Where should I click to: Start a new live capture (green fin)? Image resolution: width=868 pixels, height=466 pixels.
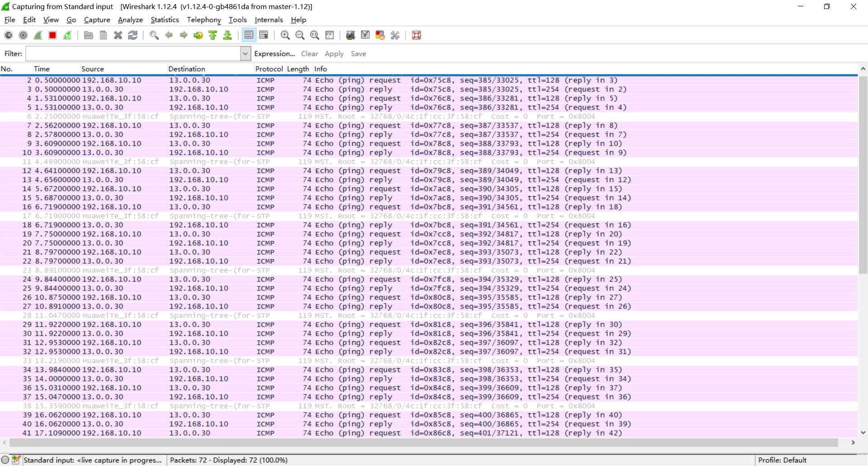pyautogui.click(x=38, y=35)
